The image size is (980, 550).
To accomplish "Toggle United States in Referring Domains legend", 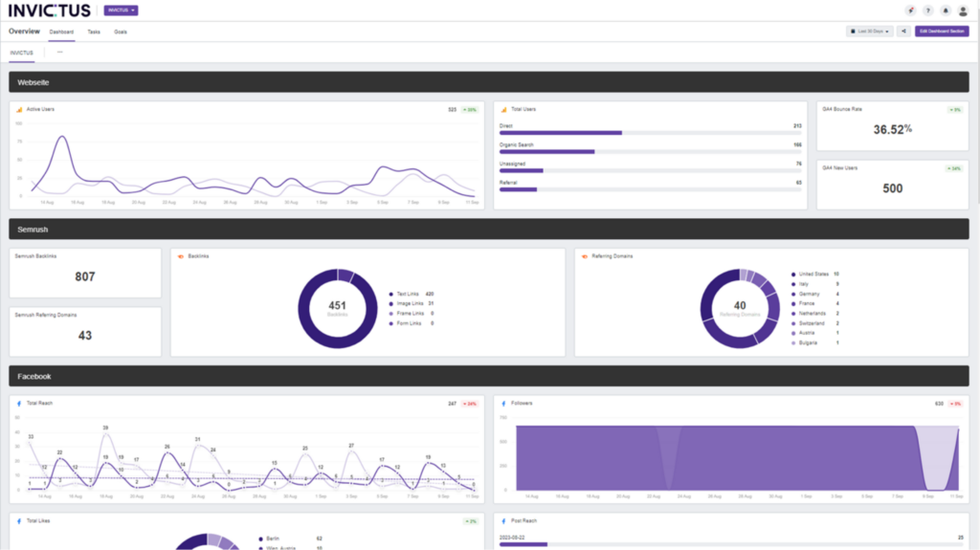I will 813,274.
